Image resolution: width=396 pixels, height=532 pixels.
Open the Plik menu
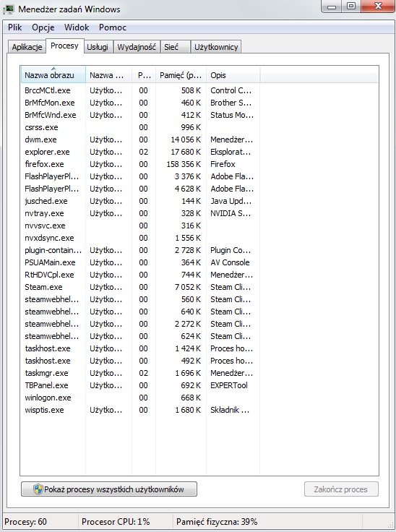coord(15,27)
